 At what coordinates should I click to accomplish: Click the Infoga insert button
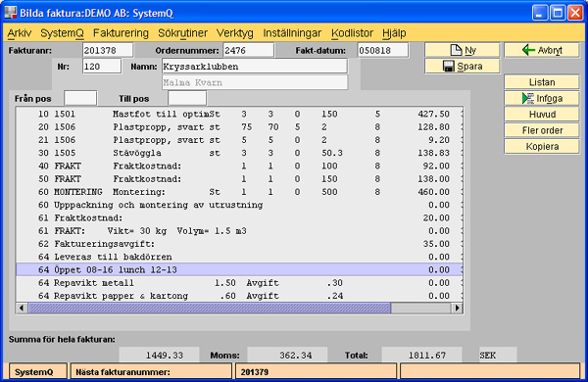tap(542, 98)
